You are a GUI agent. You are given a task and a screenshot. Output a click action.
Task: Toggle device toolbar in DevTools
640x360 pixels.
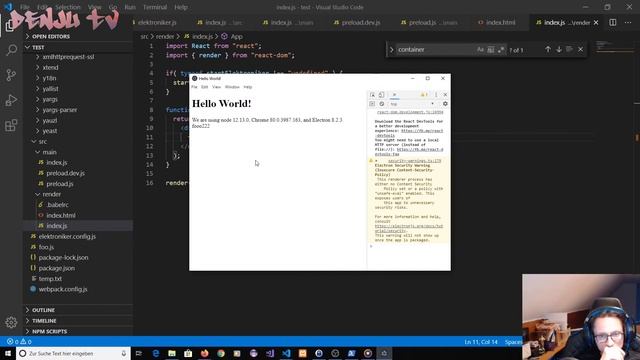(381, 95)
